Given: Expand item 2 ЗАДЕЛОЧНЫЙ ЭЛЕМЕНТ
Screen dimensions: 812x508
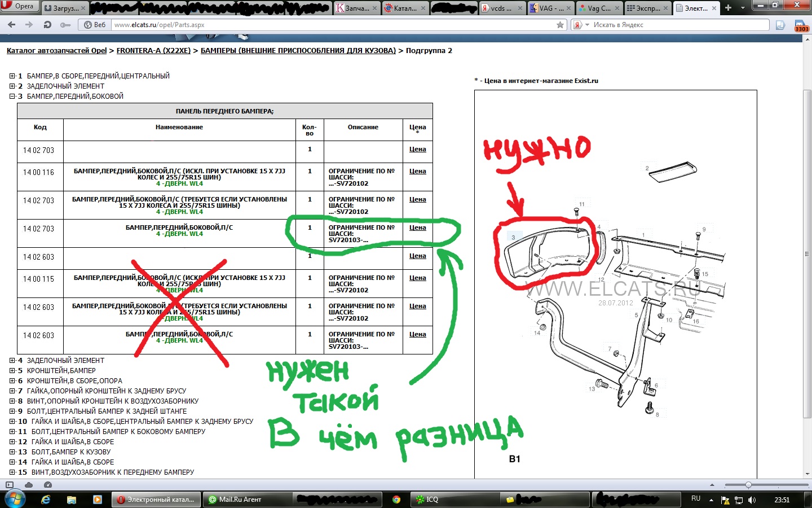Looking at the screenshot, I should coord(12,86).
